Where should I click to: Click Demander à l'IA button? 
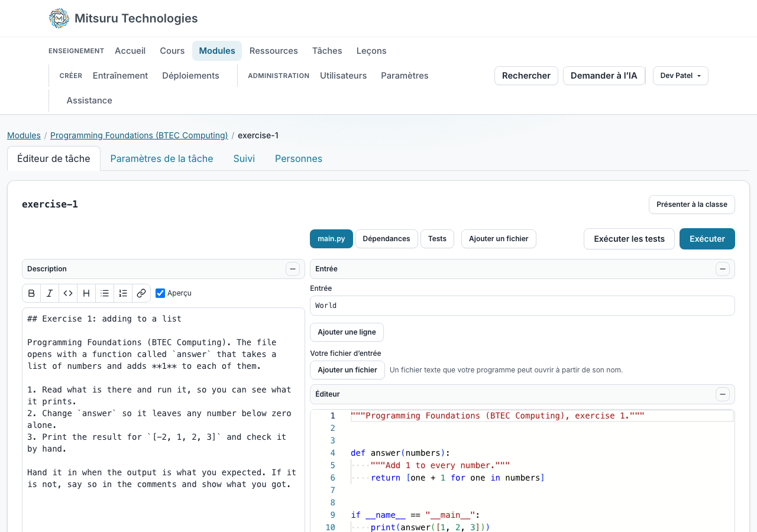click(604, 76)
